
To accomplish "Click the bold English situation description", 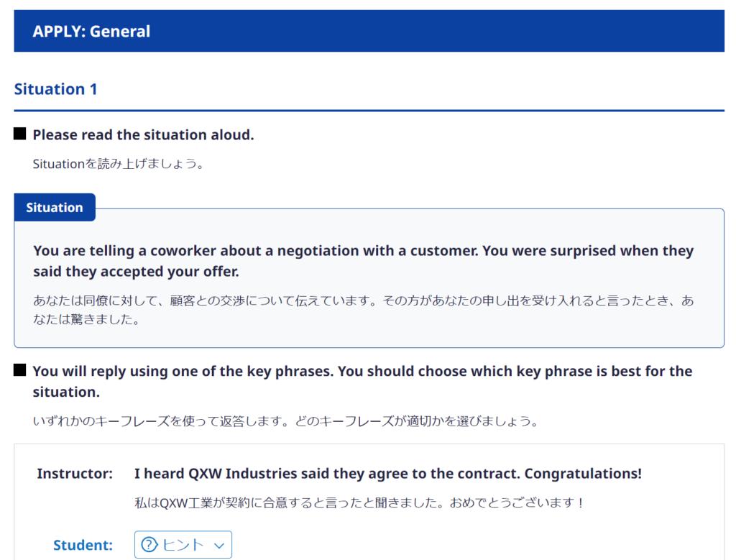I will click(363, 261).
